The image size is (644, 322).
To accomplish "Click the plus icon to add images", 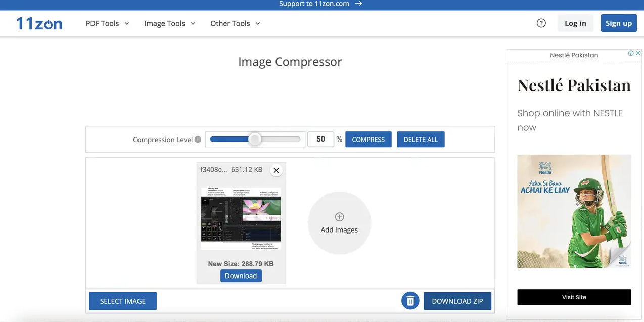I will [x=339, y=217].
